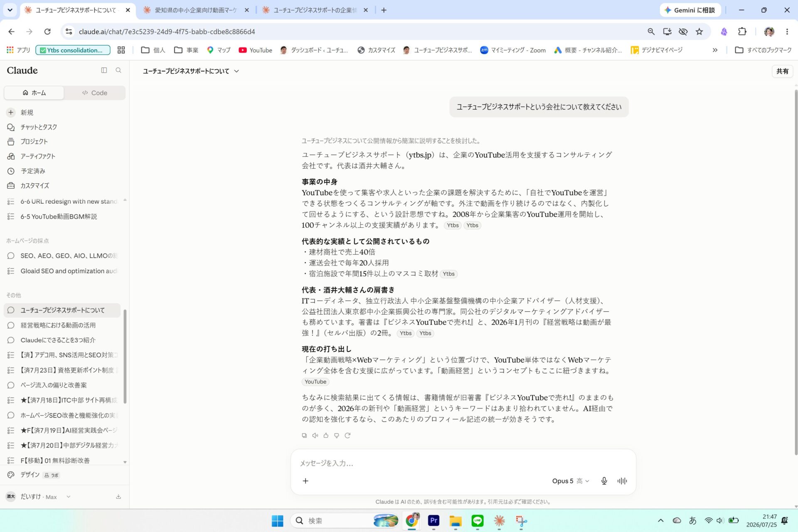Click the address bar URL
Image resolution: width=798 pixels, height=532 pixels.
(x=167, y=32)
